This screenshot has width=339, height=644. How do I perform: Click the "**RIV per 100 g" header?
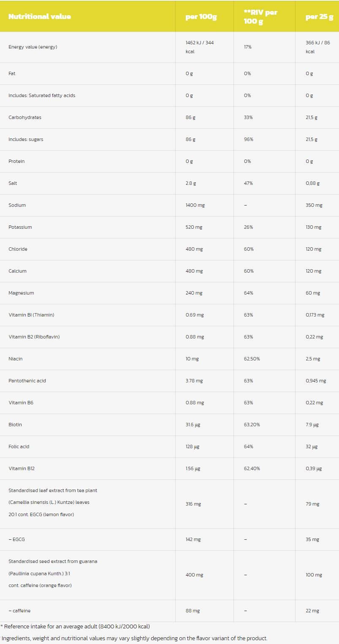point(260,17)
